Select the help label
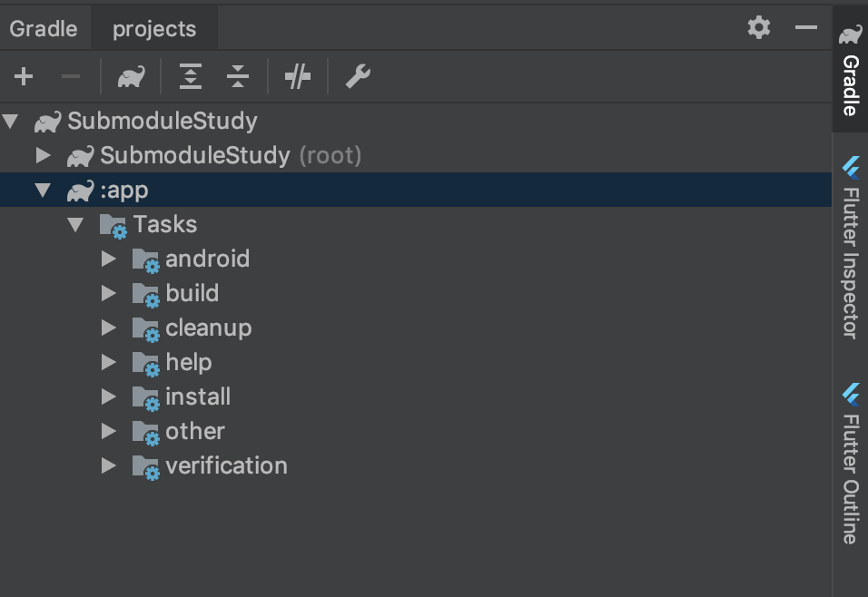This screenshot has width=868, height=597. pos(189,363)
